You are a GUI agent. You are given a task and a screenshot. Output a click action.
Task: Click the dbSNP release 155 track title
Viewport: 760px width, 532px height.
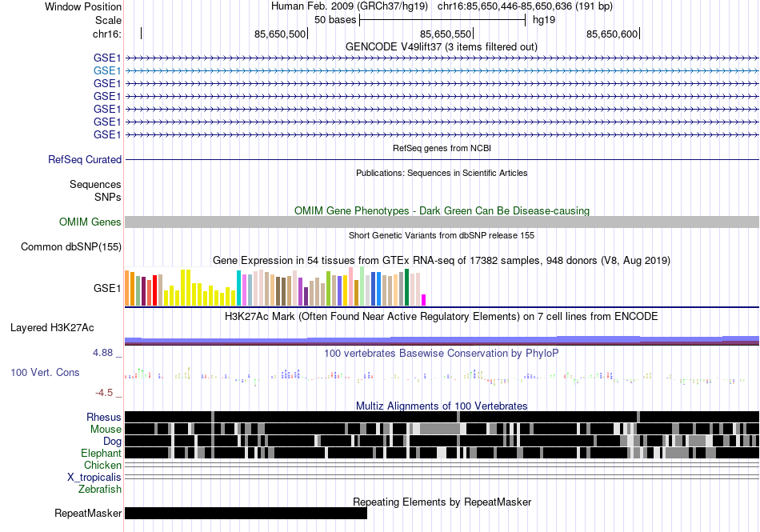tap(442, 235)
